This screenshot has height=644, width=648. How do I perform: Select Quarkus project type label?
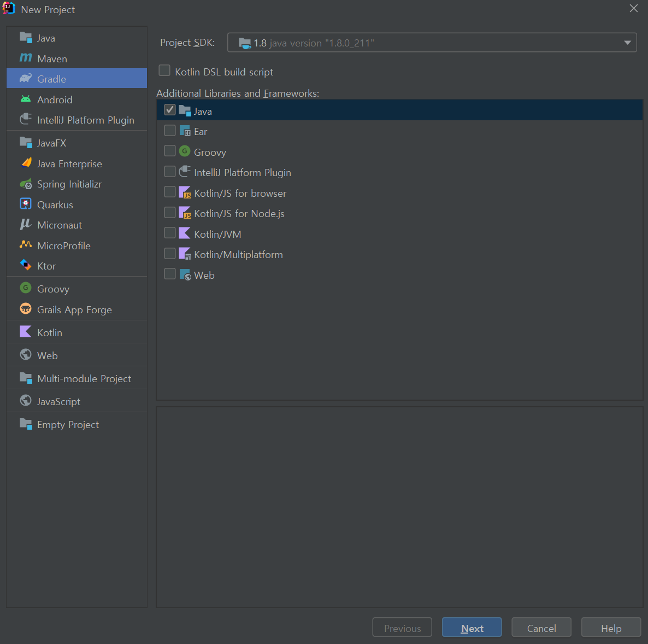55,205
